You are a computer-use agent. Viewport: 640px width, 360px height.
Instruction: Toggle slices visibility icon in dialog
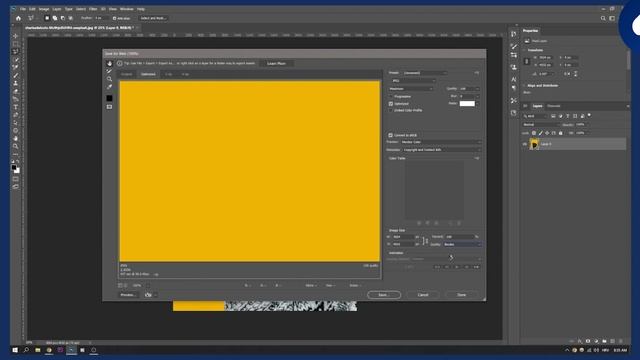point(109,107)
